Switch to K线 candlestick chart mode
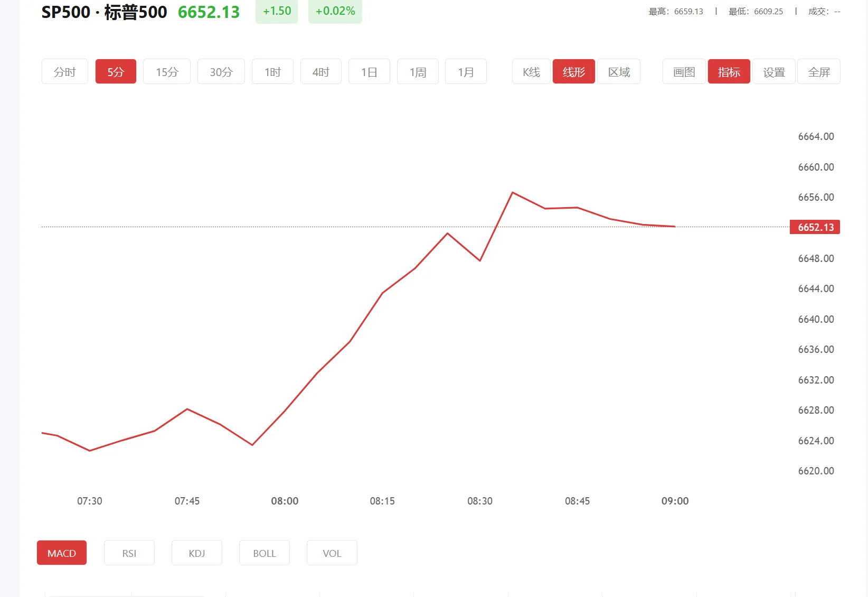This screenshot has height=597, width=868. (x=530, y=71)
